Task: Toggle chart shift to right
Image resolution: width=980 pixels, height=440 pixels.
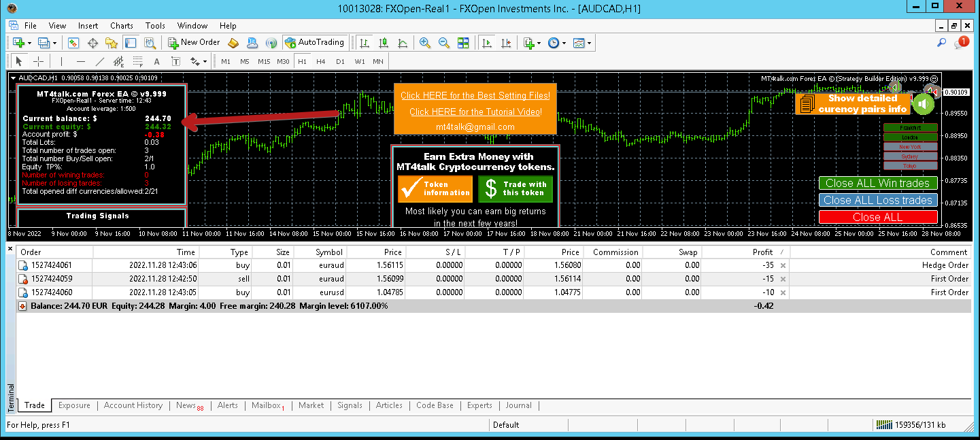Action: pos(506,42)
